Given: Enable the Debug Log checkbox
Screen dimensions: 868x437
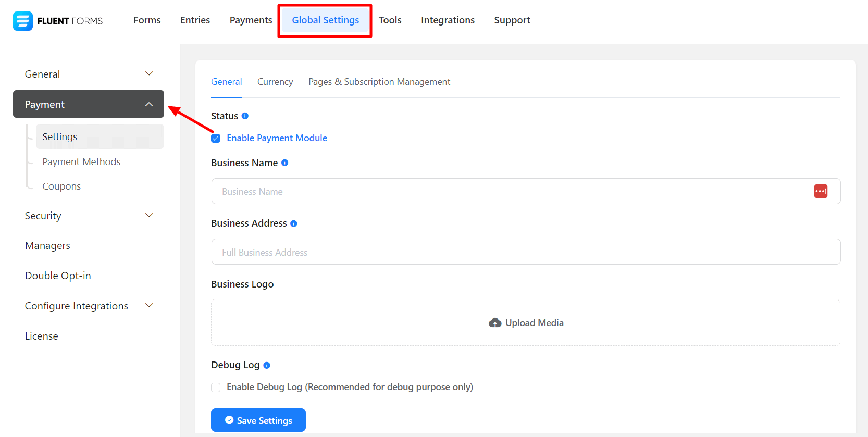Looking at the screenshot, I should 216,387.
